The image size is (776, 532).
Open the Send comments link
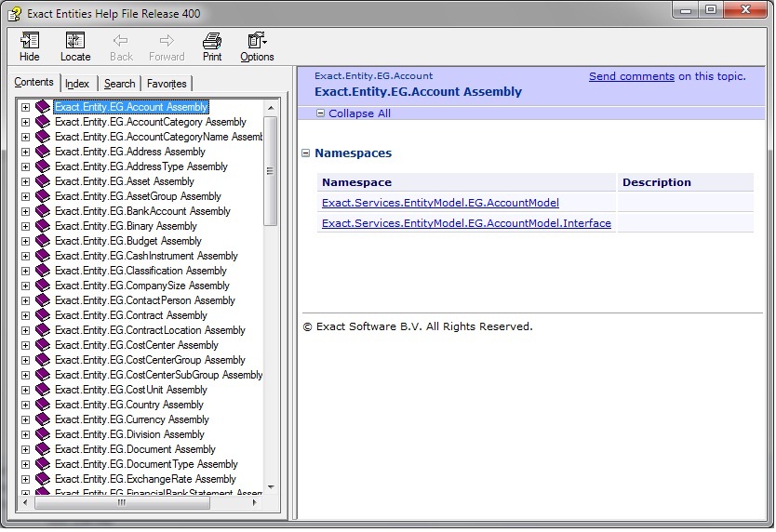pos(632,76)
